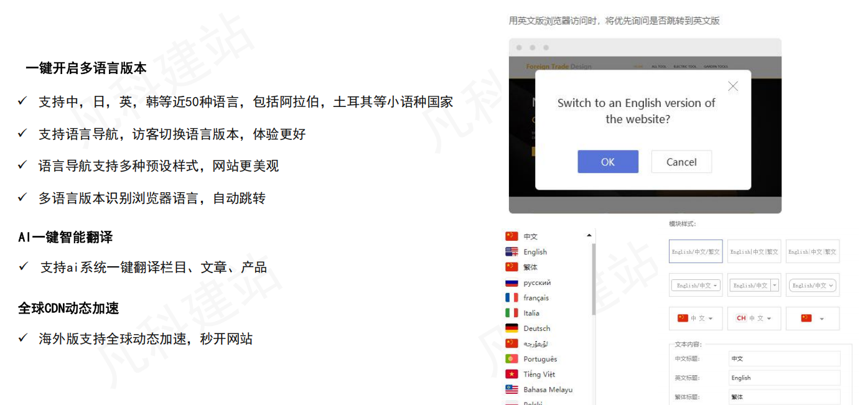This screenshot has height=405, width=868.
Task: Open the ALL TOOL nav item
Action: [x=659, y=67]
